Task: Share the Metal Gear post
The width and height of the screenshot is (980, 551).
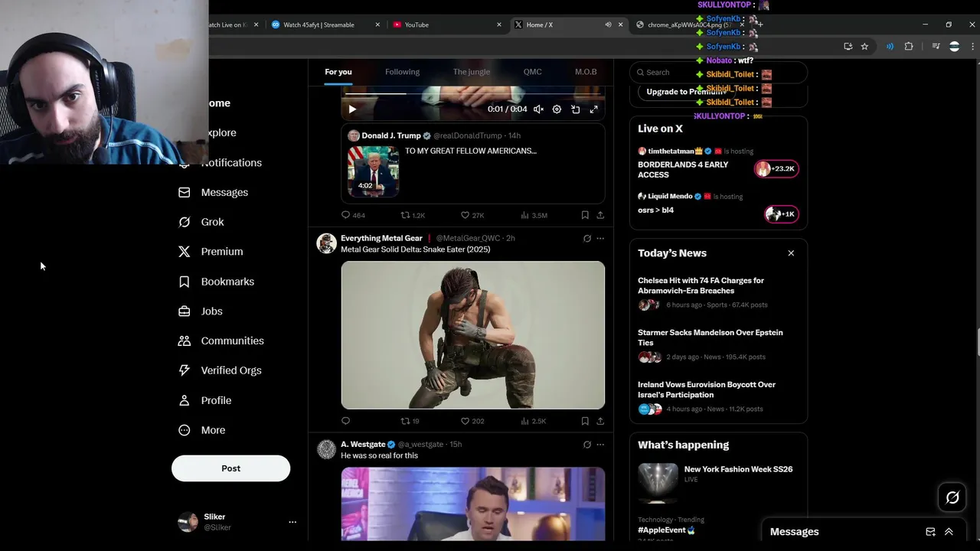Action: 600,421
